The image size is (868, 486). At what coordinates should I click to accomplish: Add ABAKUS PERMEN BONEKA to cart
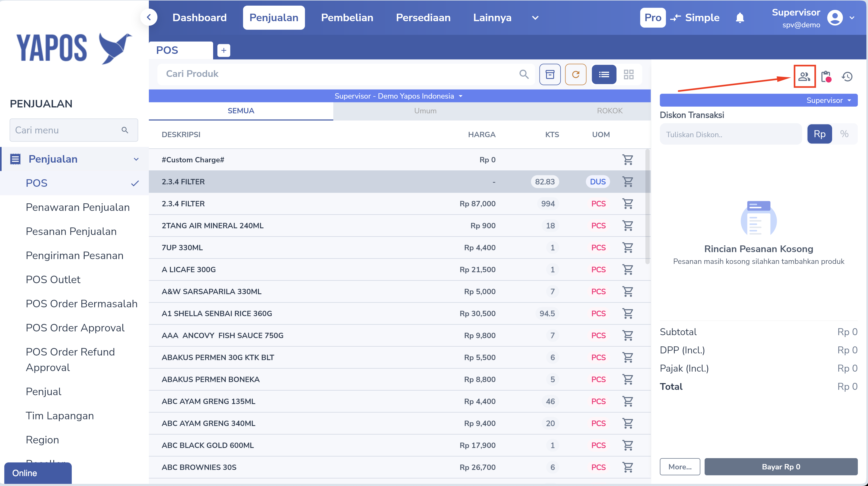click(x=627, y=379)
